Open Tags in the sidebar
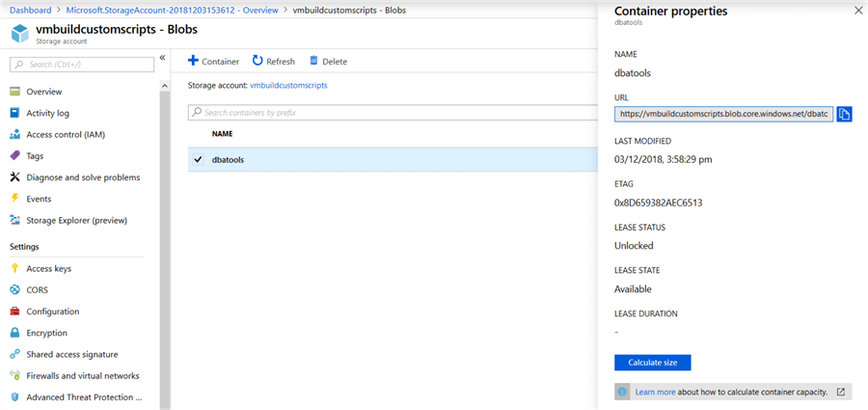 (x=35, y=156)
